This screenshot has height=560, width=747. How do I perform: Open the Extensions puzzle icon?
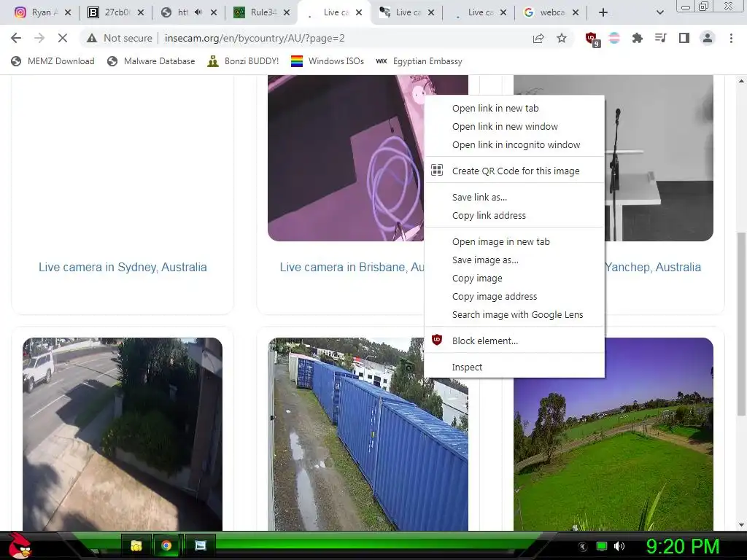point(638,38)
